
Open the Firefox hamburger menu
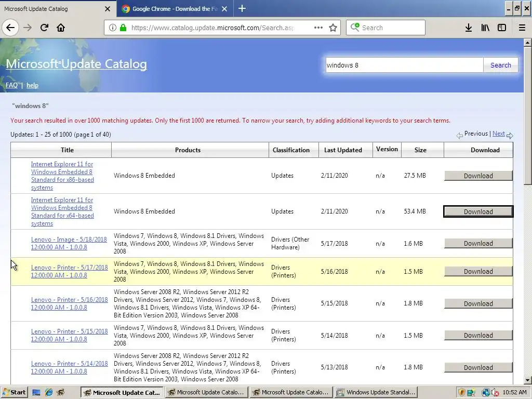(x=522, y=28)
